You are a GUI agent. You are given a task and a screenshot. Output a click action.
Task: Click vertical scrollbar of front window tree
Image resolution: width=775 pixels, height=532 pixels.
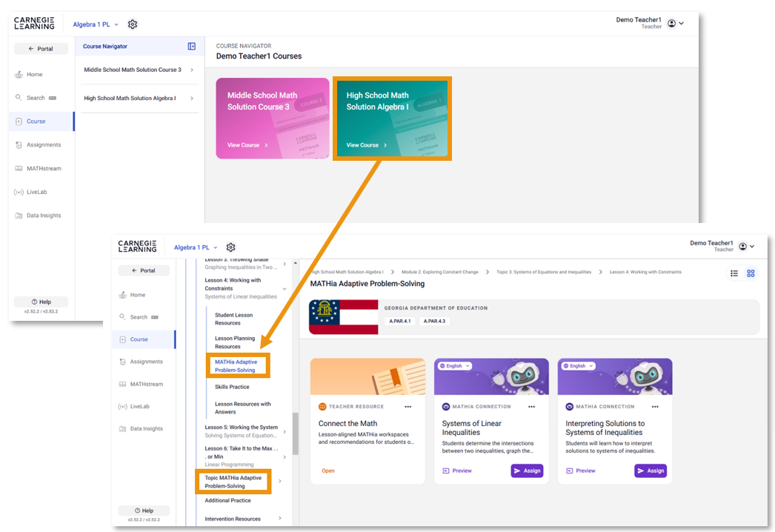pyautogui.click(x=296, y=433)
